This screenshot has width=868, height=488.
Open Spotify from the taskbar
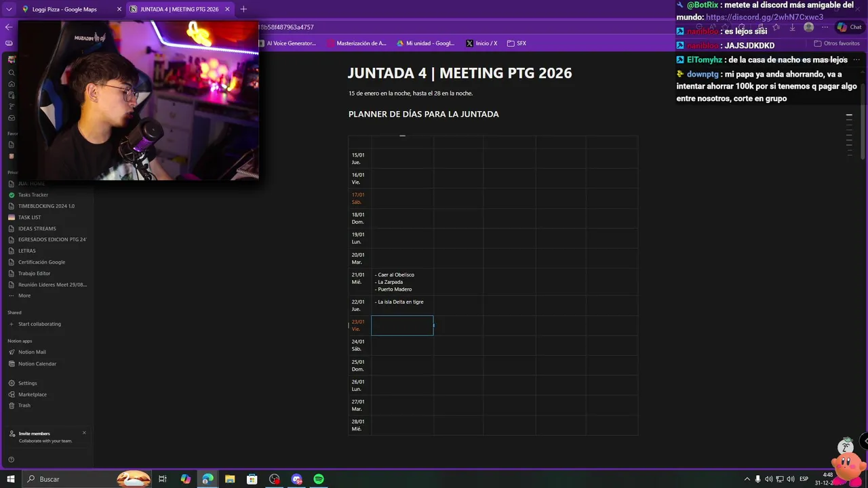coord(319,479)
